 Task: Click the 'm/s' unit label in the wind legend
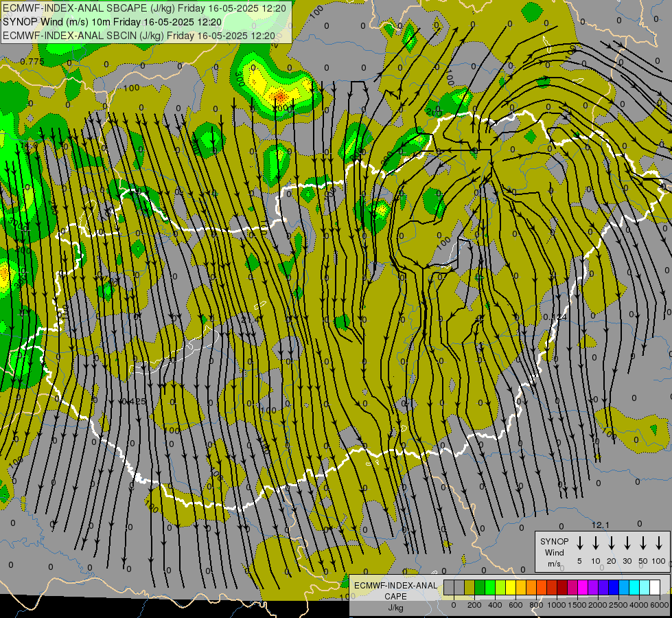pos(554,564)
